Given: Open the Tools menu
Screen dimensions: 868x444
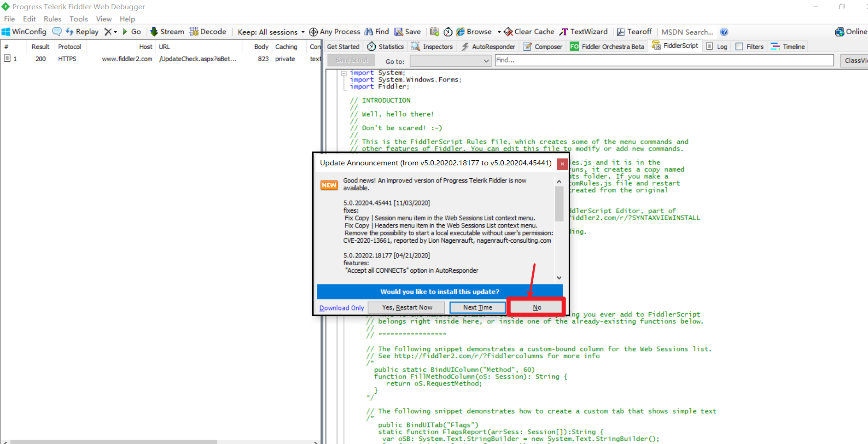Looking at the screenshot, I should point(79,19).
